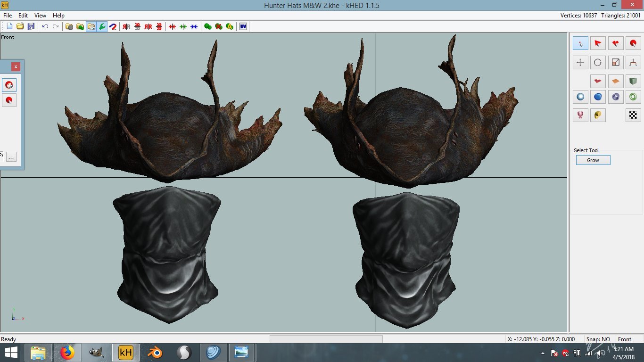Select the UV mapping tool
The height and width of the screenshot is (362, 644).
click(242, 27)
